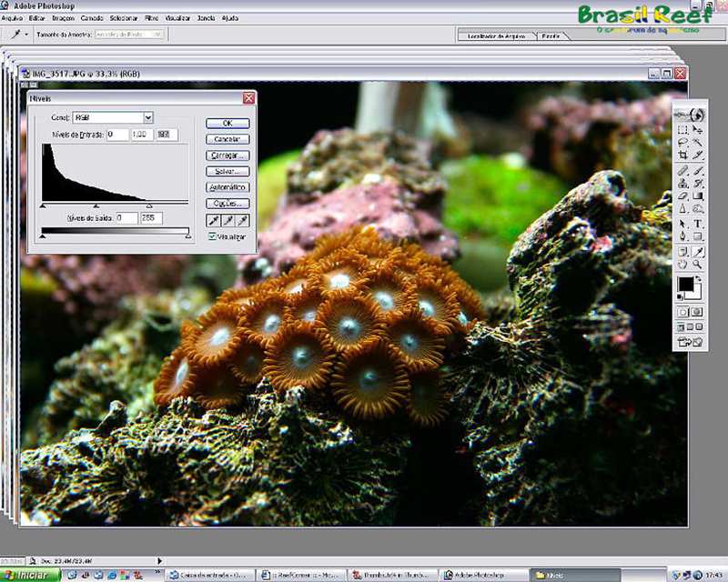This screenshot has height=582, width=728.
Task: Open the eyedropper tool preset picker arrow
Action: 27,34
